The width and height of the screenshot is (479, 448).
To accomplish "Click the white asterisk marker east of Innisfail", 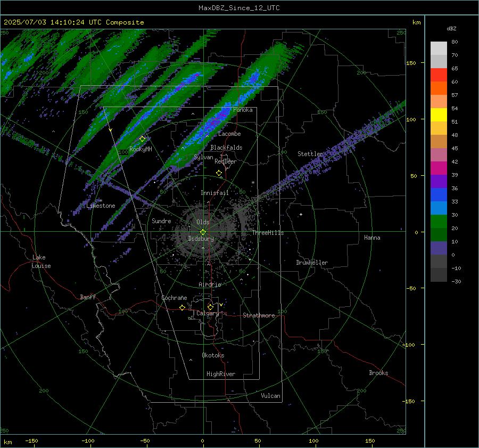I will [x=253, y=183].
